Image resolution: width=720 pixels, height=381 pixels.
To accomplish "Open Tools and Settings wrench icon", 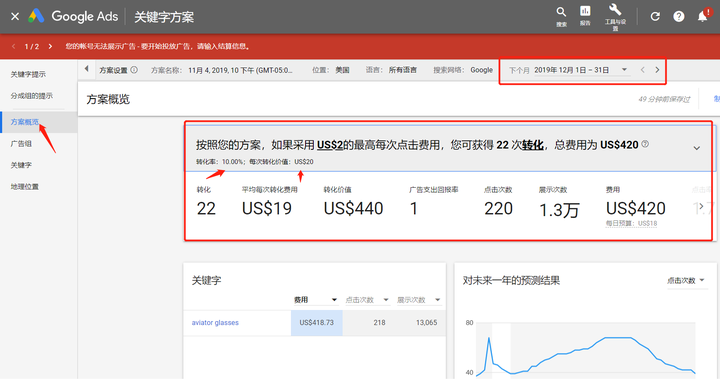I will (615, 10).
